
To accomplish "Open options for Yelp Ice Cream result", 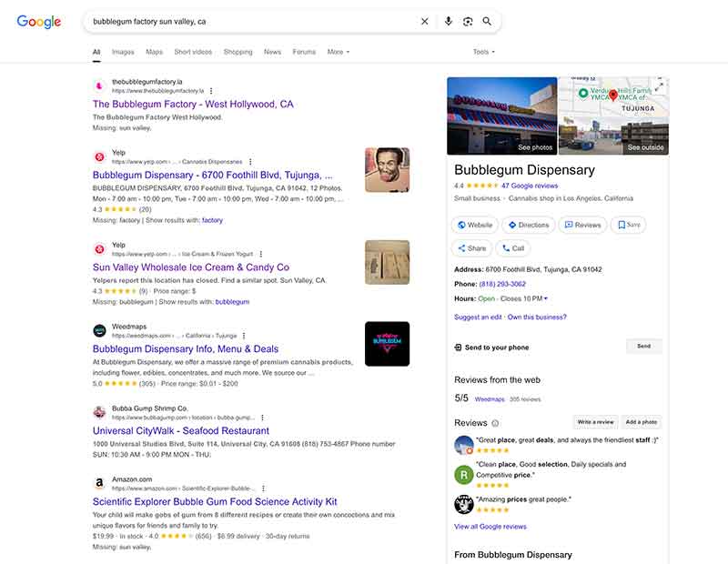I will click(261, 254).
